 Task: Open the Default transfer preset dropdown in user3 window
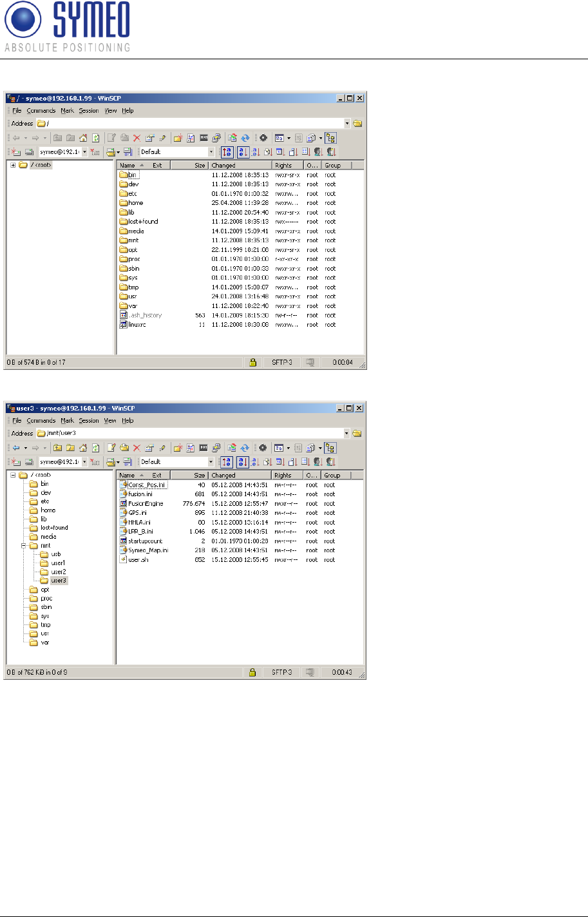[x=212, y=462]
